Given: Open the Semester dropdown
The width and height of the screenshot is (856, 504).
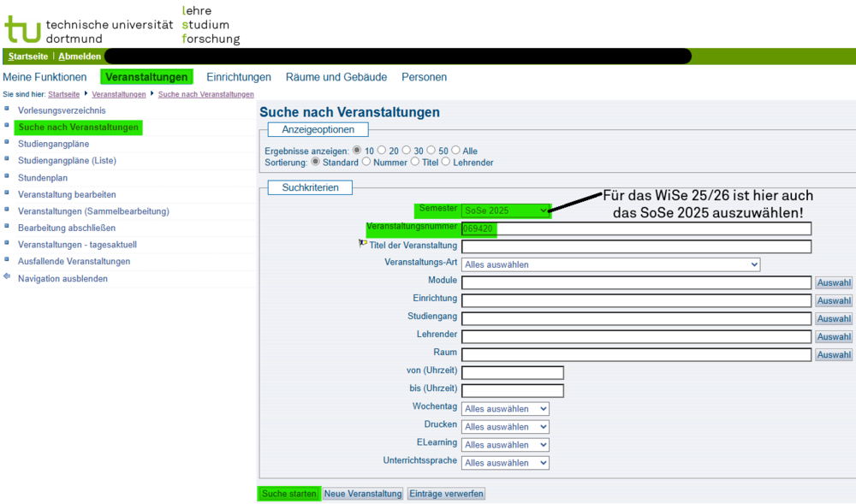Looking at the screenshot, I should click(x=506, y=210).
